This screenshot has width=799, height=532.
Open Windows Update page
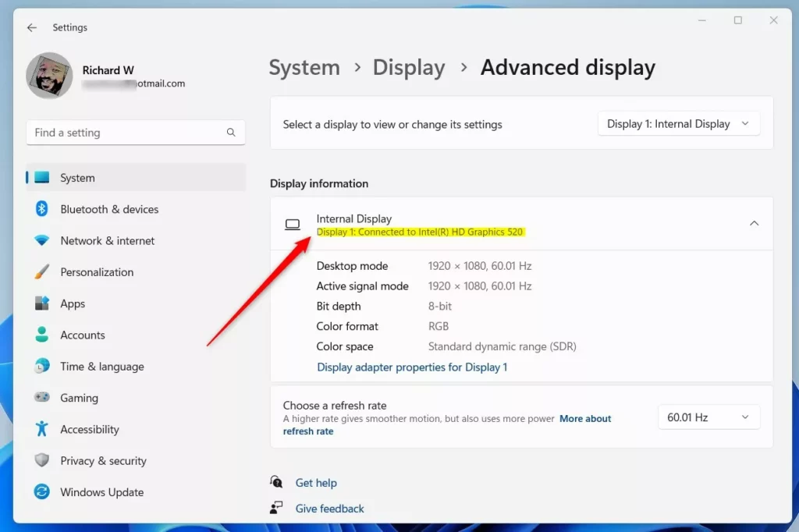coord(136,492)
